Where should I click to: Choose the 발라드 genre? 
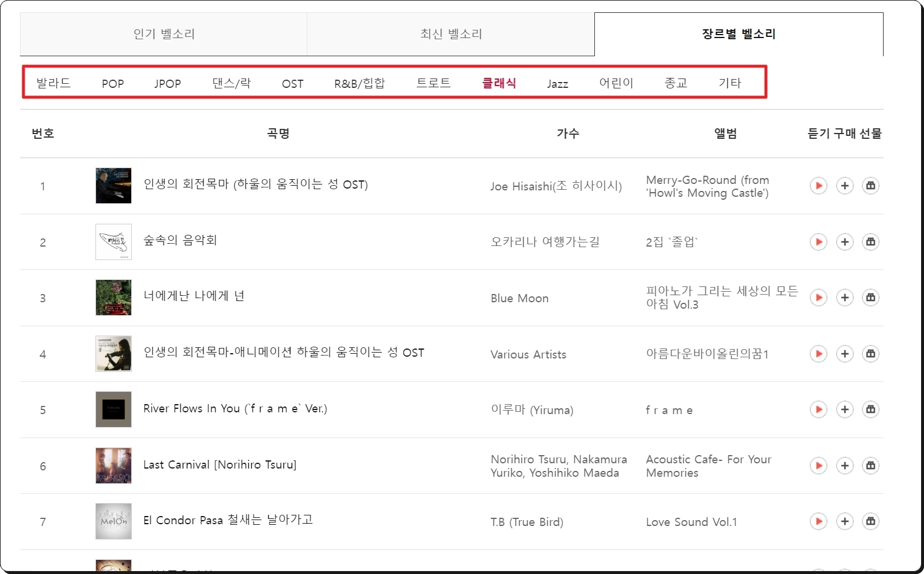coord(53,83)
